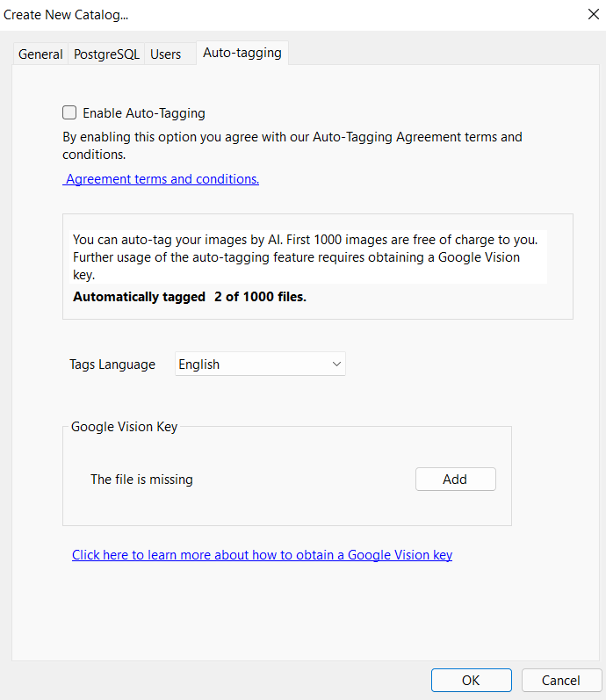Click the 'Automatically tagged 2 of 1000 files' text

[x=190, y=297]
